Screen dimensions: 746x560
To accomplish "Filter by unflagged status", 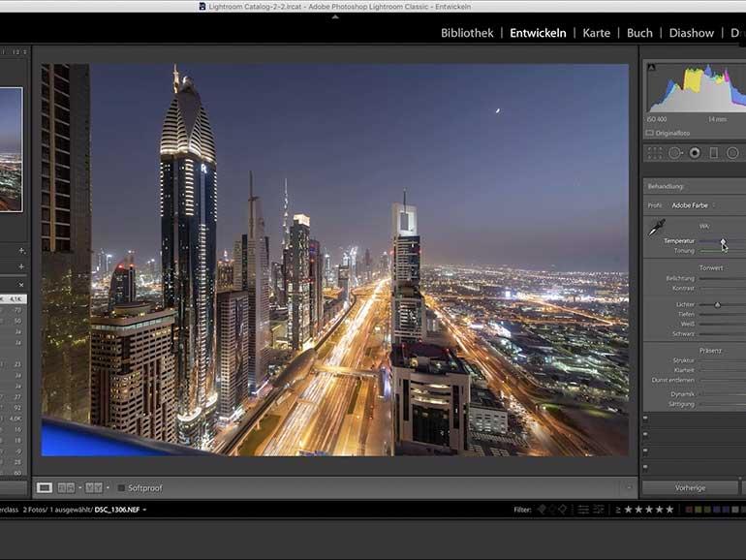I will click(552, 510).
